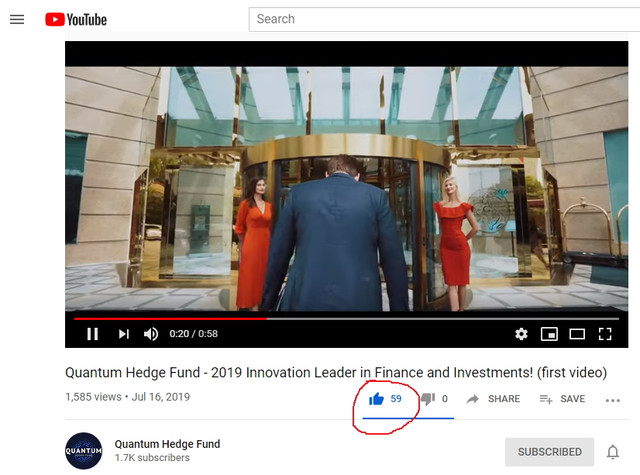Select the video title text
The height and width of the screenshot is (475, 640).
click(x=336, y=372)
